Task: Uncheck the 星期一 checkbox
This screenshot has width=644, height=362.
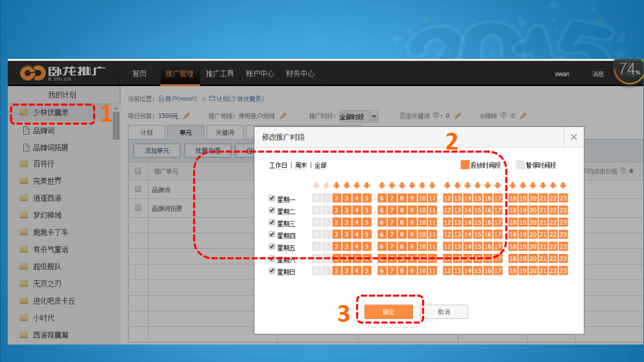Action: (272, 199)
